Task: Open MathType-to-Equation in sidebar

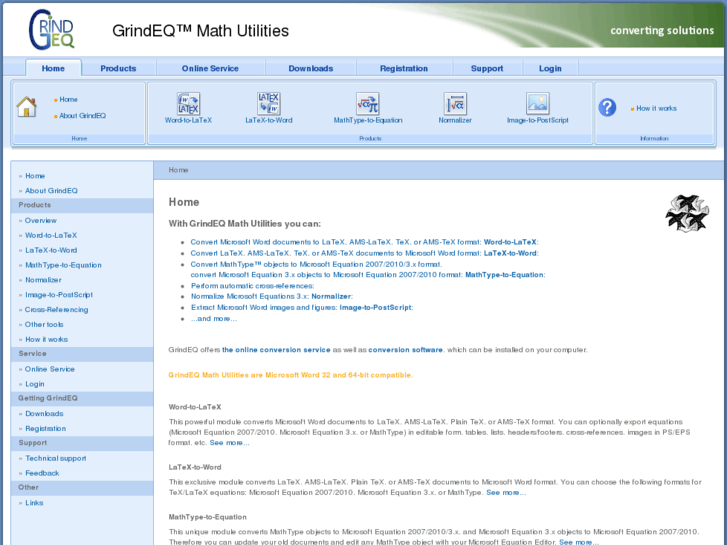Action: (63, 265)
